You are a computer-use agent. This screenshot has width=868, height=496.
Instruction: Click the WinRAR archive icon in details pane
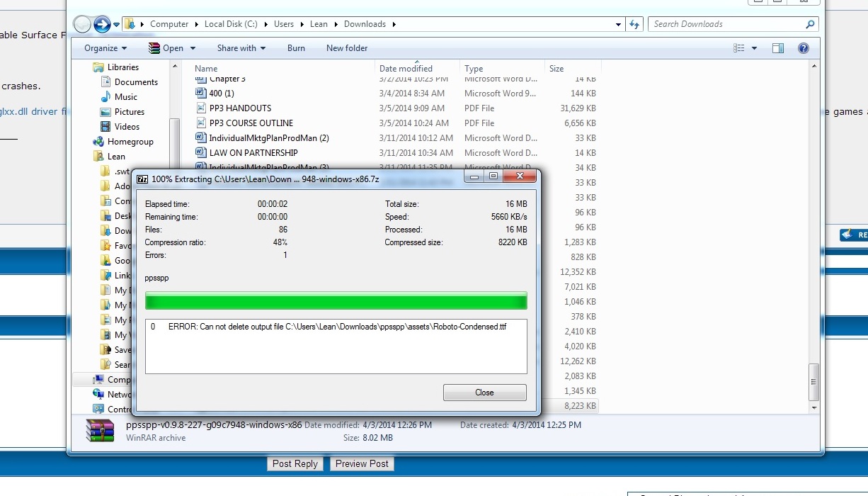[100, 431]
